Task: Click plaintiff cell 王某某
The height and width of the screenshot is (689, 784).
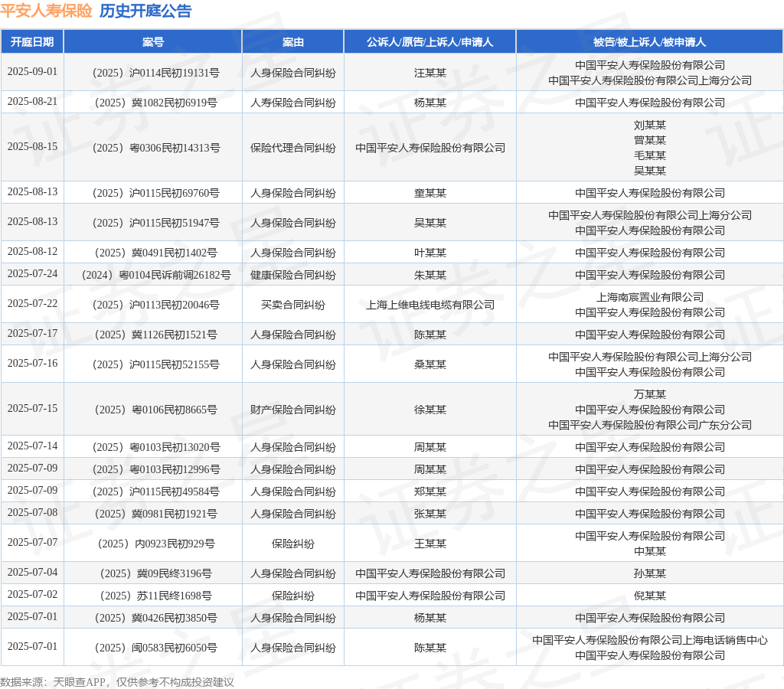Action: (x=430, y=544)
